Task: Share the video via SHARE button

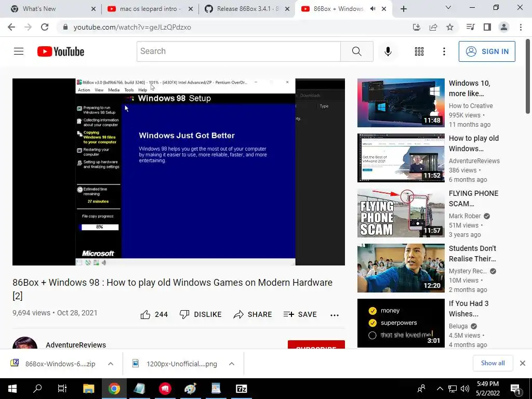Action: tap(253, 314)
